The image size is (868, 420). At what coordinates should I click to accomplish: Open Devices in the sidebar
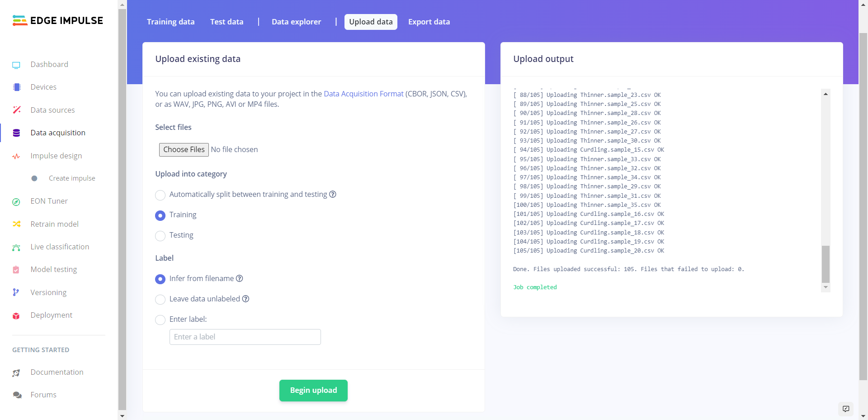pos(43,87)
